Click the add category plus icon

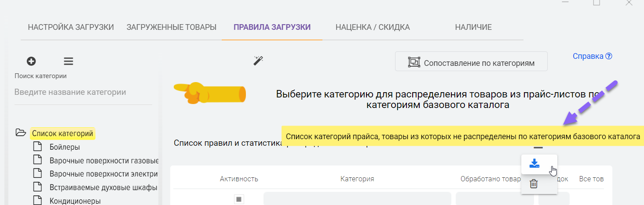click(x=31, y=61)
